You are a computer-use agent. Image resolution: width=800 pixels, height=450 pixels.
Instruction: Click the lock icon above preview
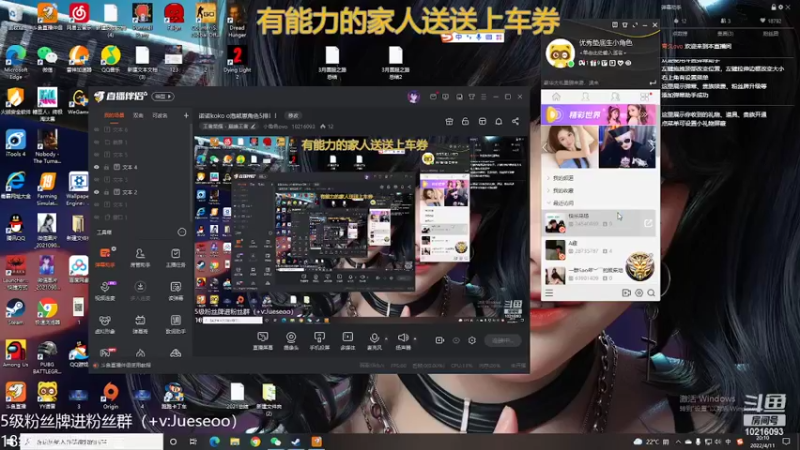coord(465,121)
